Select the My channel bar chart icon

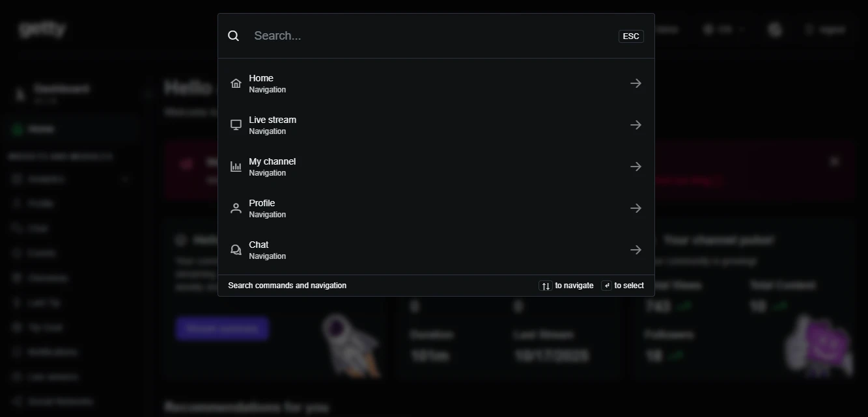click(x=236, y=167)
